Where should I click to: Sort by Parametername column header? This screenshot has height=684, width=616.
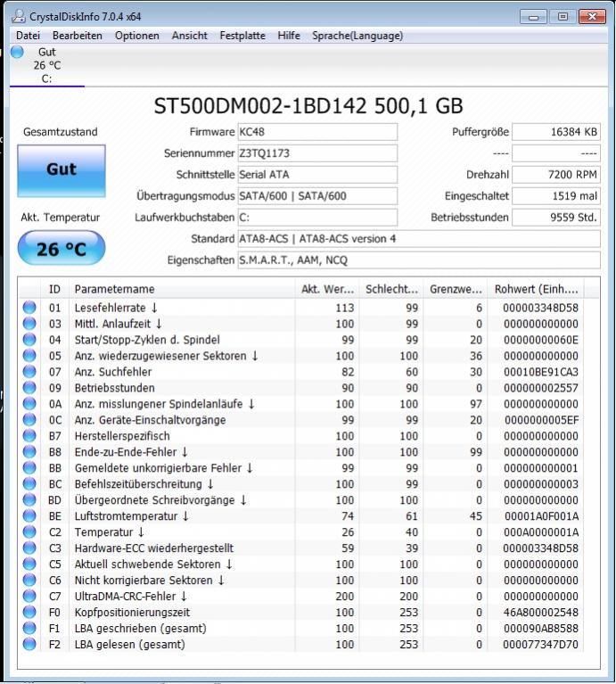(x=182, y=289)
